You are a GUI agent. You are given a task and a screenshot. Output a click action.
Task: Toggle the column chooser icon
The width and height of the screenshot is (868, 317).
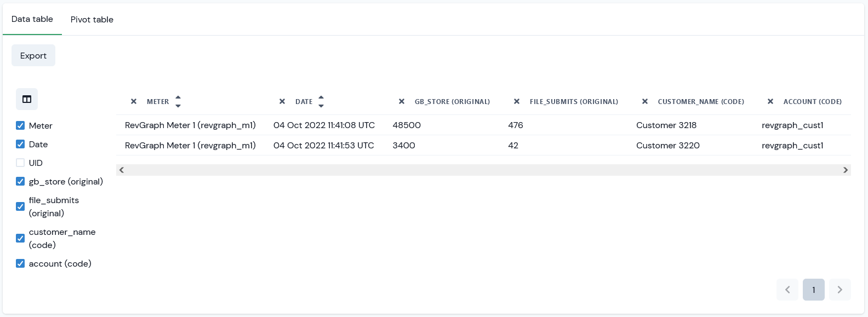pos(27,99)
